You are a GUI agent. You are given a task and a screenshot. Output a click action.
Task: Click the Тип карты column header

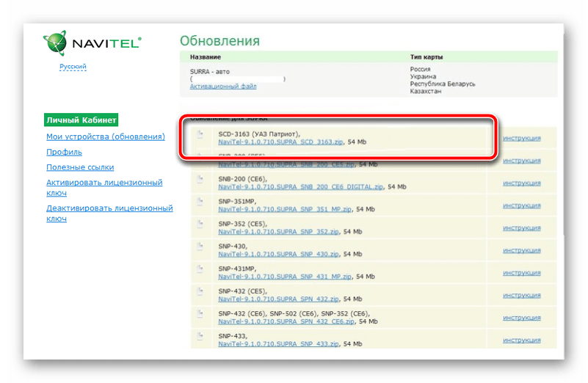427,57
